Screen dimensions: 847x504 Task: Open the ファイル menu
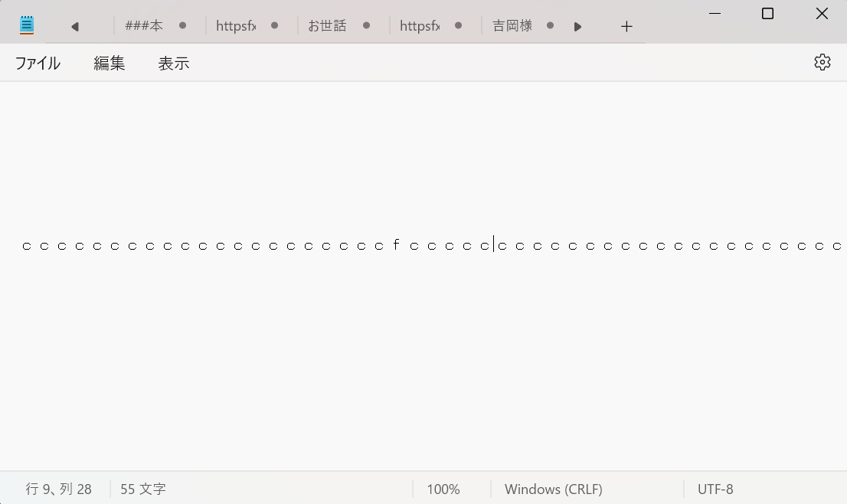click(x=38, y=64)
